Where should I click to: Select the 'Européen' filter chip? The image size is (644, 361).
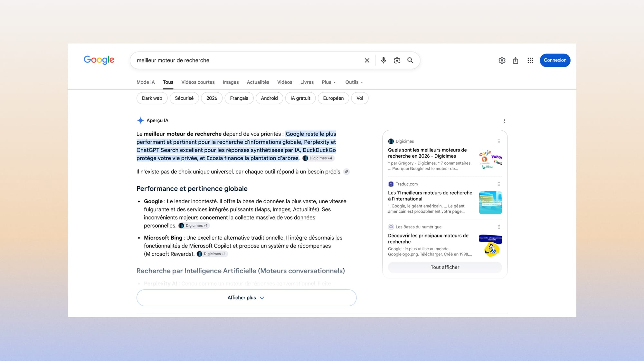point(333,98)
